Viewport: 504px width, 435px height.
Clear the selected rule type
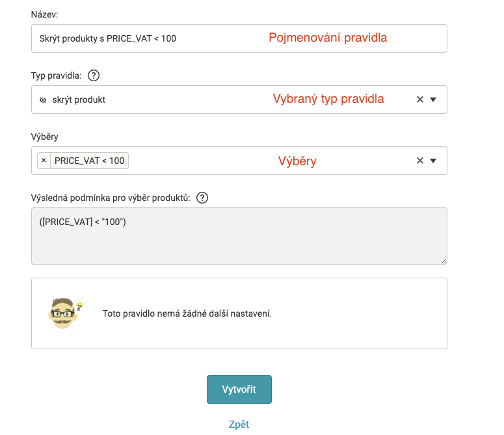pos(420,99)
